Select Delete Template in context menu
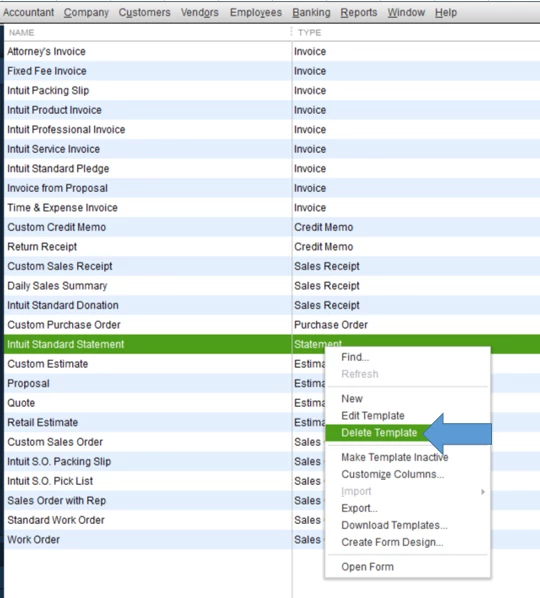This screenshot has width=540, height=598. tap(379, 433)
